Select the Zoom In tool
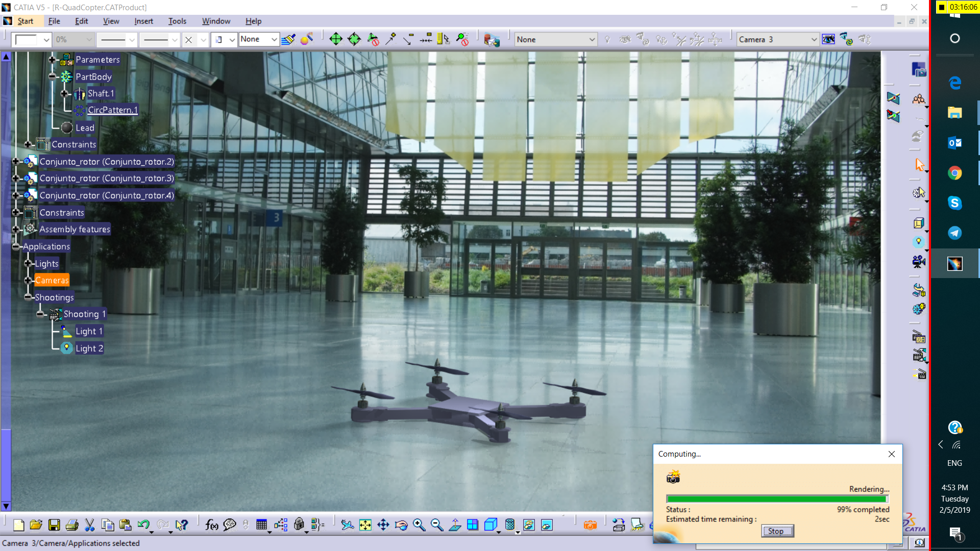The width and height of the screenshot is (980, 551). click(419, 525)
